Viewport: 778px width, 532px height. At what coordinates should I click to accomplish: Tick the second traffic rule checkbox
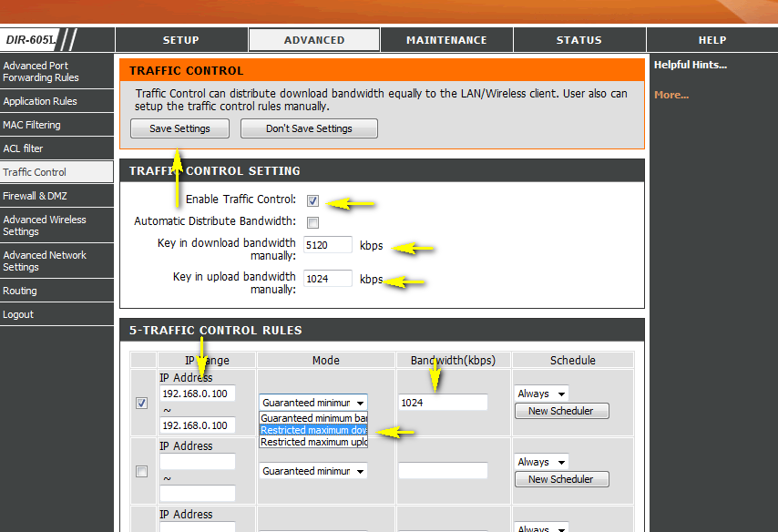click(x=141, y=472)
